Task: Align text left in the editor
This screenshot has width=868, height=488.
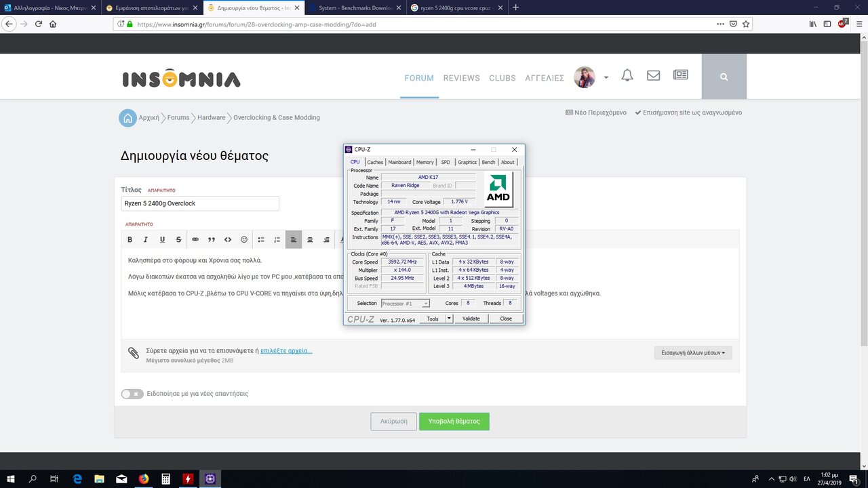Action: (294, 239)
